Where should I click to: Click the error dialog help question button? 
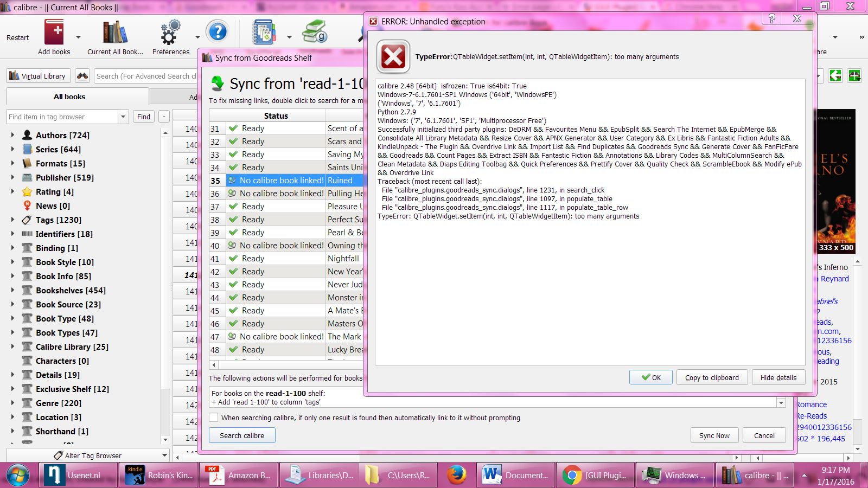click(772, 18)
